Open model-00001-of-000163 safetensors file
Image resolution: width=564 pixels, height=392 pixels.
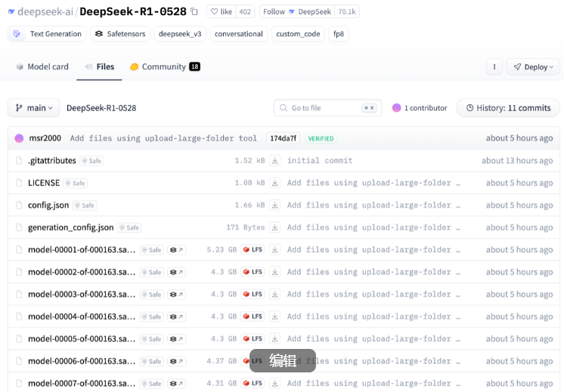[x=82, y=250]
